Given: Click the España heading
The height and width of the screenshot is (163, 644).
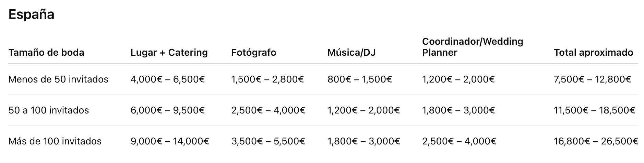Looking at the screenshot, I should 31,15.
